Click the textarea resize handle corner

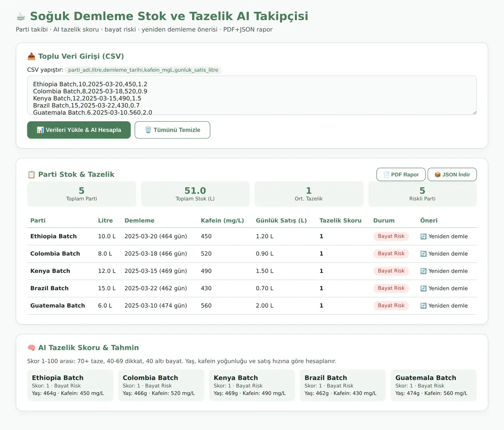click(474, 113)
